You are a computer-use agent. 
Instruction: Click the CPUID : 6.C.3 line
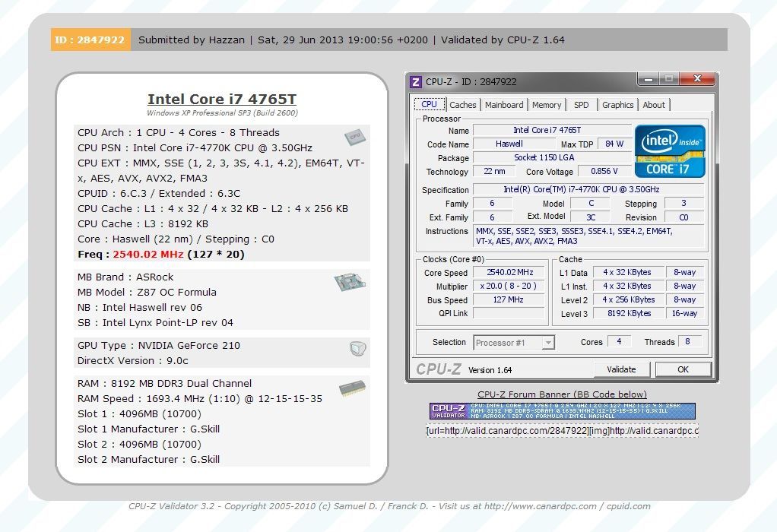point(159,193)
